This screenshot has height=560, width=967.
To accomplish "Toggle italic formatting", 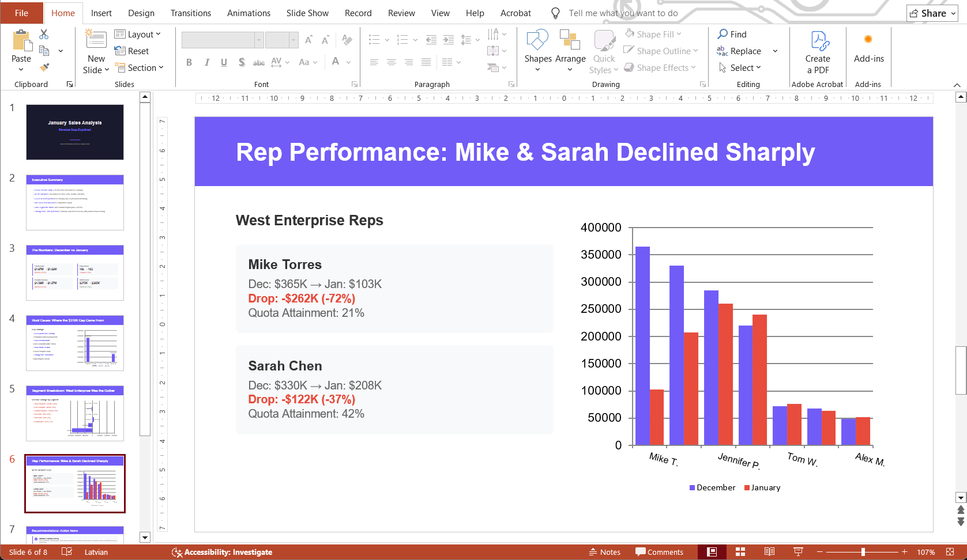I will [x=206, y=62].
